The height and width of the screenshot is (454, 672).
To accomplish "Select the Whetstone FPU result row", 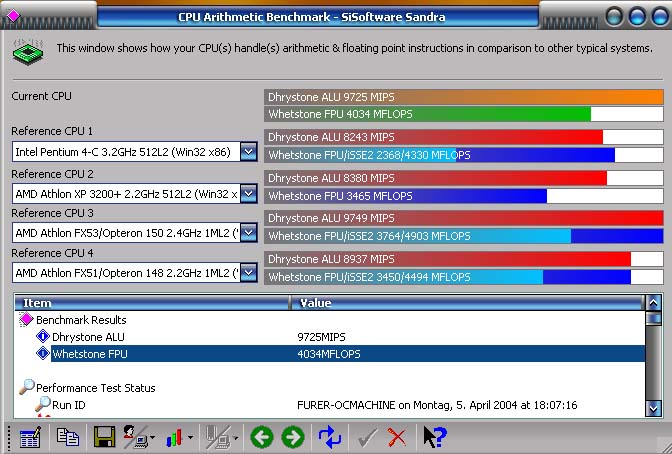I will (89, 354).
